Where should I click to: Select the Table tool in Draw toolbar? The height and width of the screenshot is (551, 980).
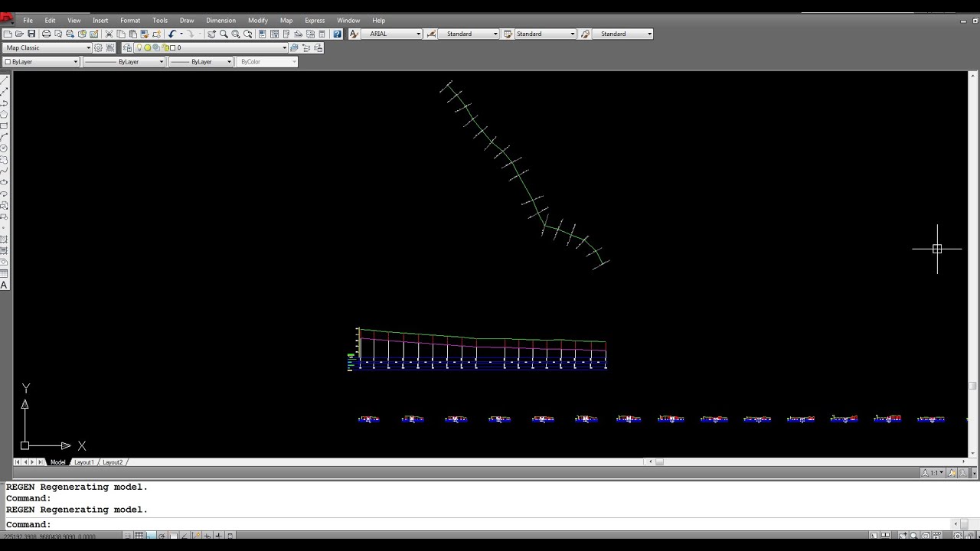(4, 273)
